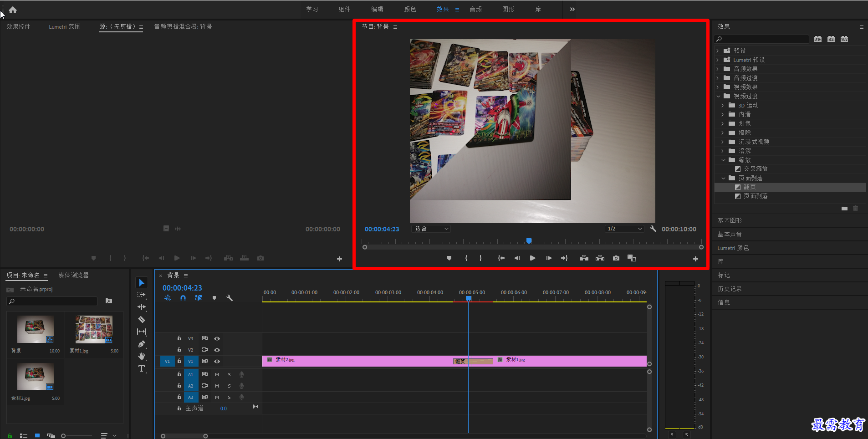Select the Type tool

pos(142,368)
